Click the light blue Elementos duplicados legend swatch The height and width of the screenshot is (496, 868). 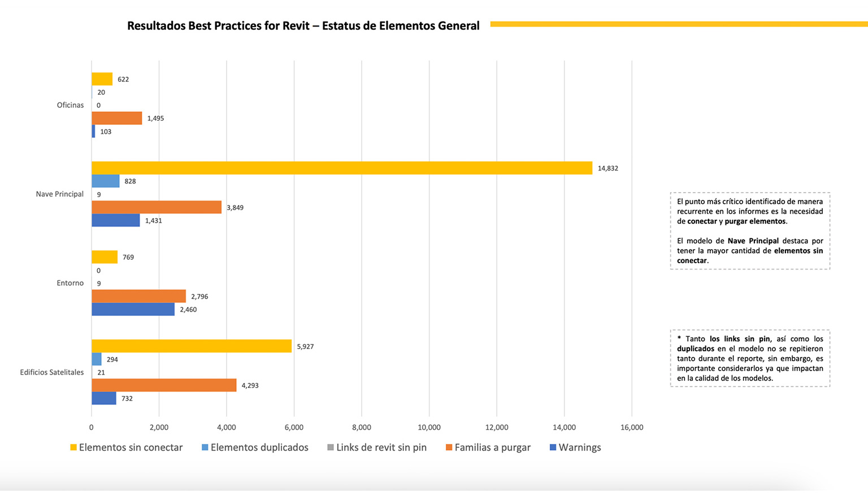click(x=205, y=447)
